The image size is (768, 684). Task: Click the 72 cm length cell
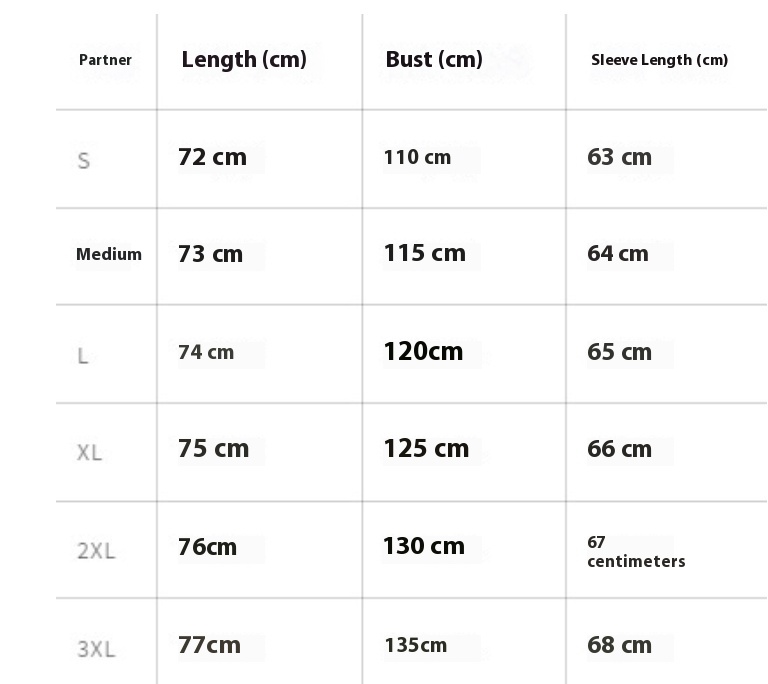click(212, 157)
